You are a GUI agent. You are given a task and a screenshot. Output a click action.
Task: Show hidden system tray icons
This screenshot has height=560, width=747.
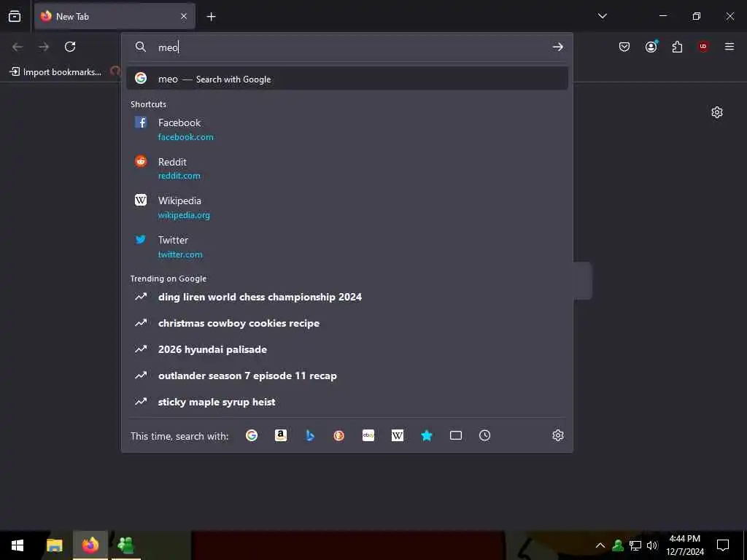600,545
